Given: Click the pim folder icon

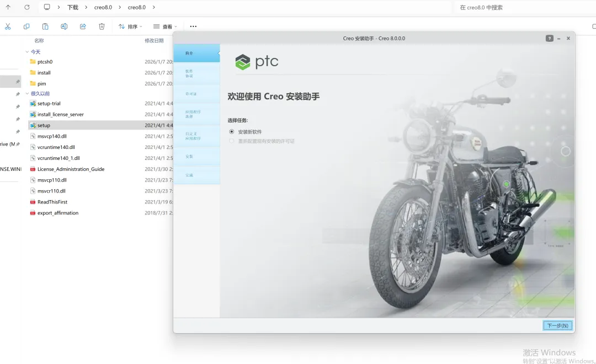Looking at the screenshot, I should click(33, 84).
